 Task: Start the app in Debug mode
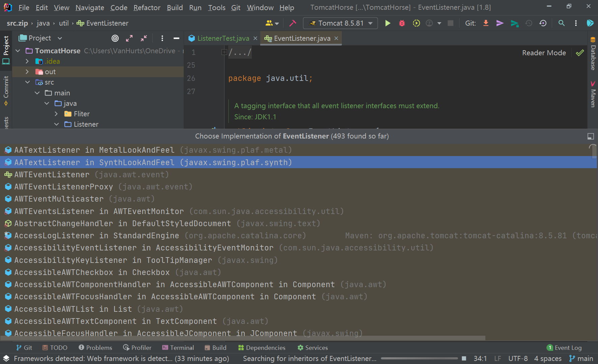[x=401, y=23]
